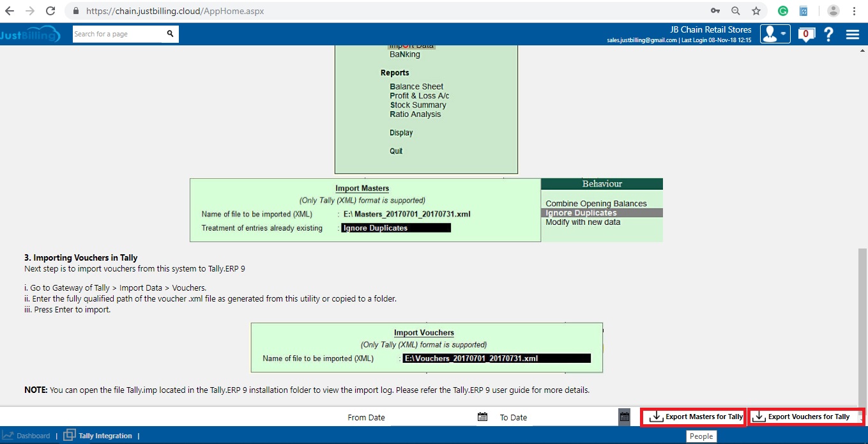The height and width of the screenshot is (444, 868).
Task: Click the Masters_20170701_20170731.xml file path
Action: pyautogui.click(x=407, y=214)
